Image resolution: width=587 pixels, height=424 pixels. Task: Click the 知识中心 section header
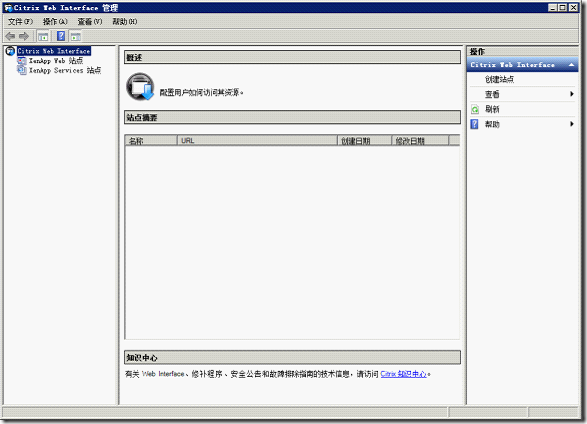[x=292, y=357]
